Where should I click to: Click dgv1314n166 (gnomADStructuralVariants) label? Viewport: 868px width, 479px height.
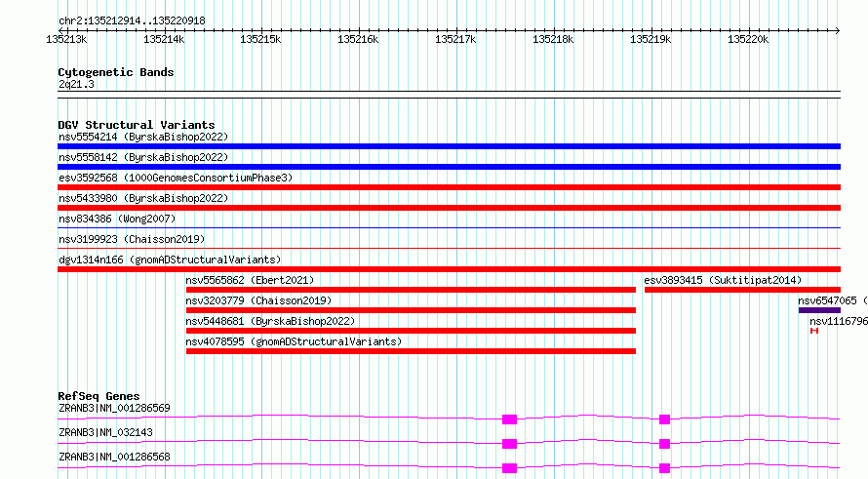click(x=170, y=259)
